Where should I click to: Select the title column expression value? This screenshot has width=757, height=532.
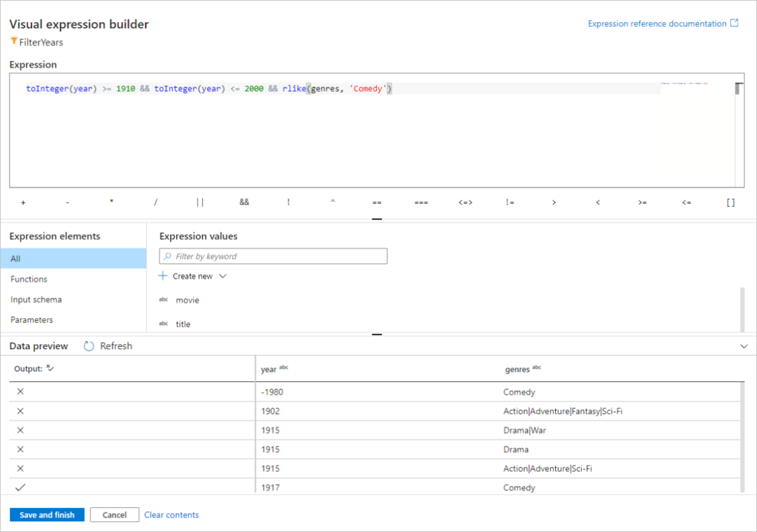point(183,324)
